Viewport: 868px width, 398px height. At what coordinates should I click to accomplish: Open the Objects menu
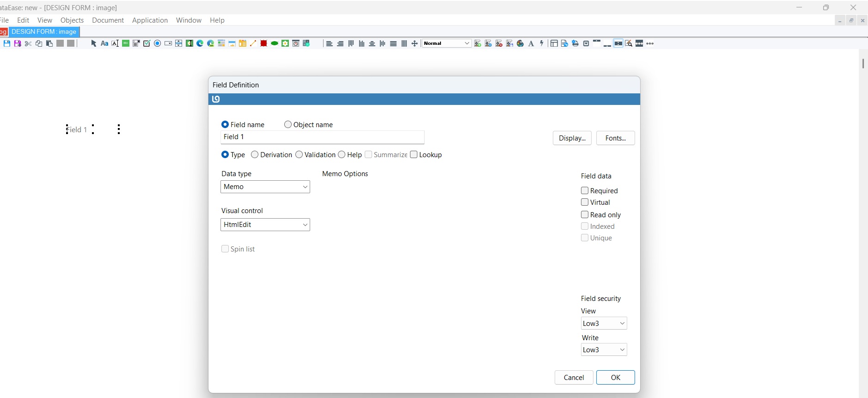tap(72, 20)
